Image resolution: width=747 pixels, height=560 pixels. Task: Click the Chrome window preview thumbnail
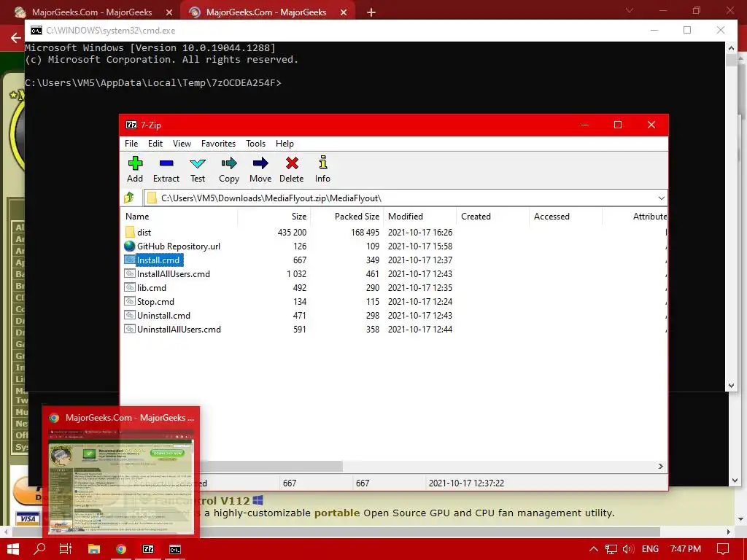click(x=121, y=481)
